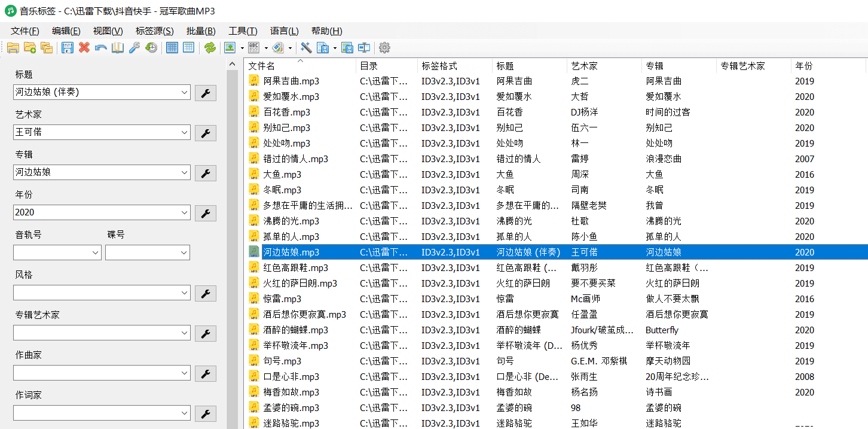The width and height of the screenshot is (868, 429).
Task: Click the red X delete icon
Action: coord(84,48)
